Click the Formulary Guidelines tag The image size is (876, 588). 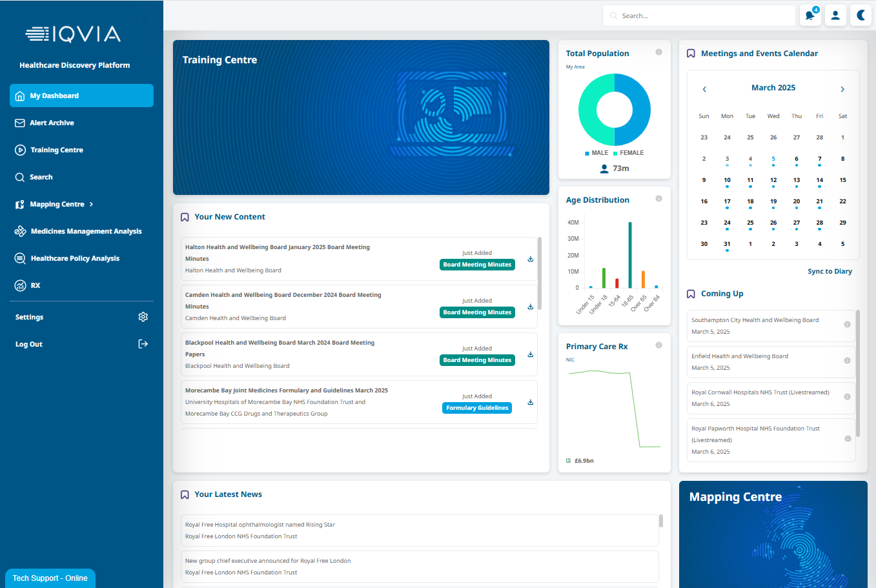[x=477, y=408]
